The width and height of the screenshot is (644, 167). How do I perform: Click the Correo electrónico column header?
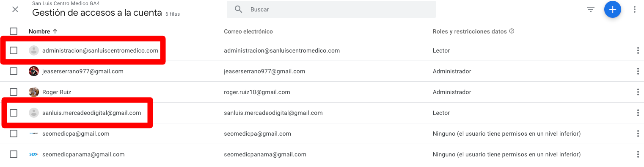[x=248, y=31]
